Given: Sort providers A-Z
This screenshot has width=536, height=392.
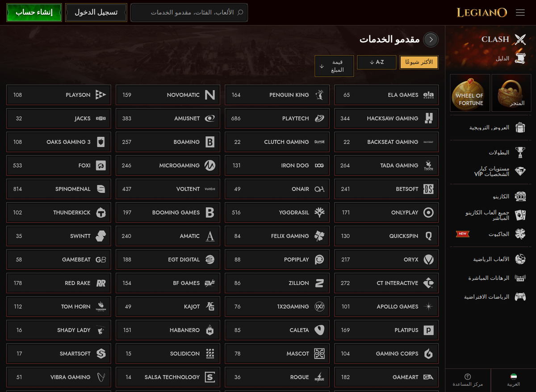Looking at the screenshot, I should coord(377,62).
